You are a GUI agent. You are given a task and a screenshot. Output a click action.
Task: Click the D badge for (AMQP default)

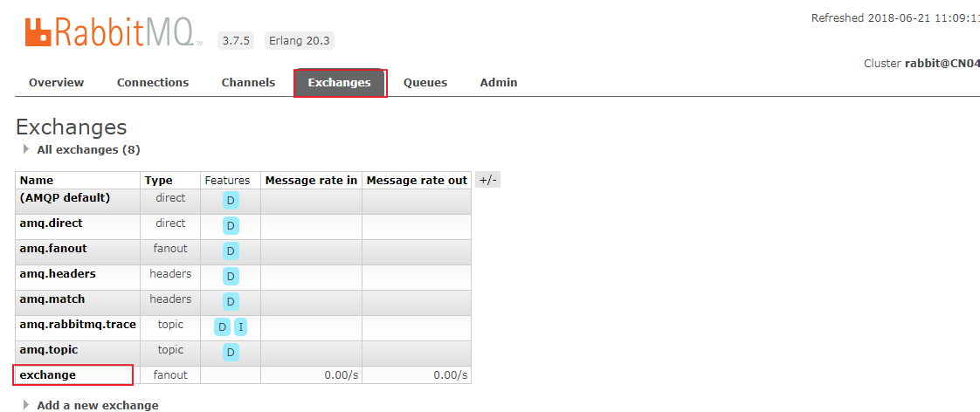click(231, 201)
